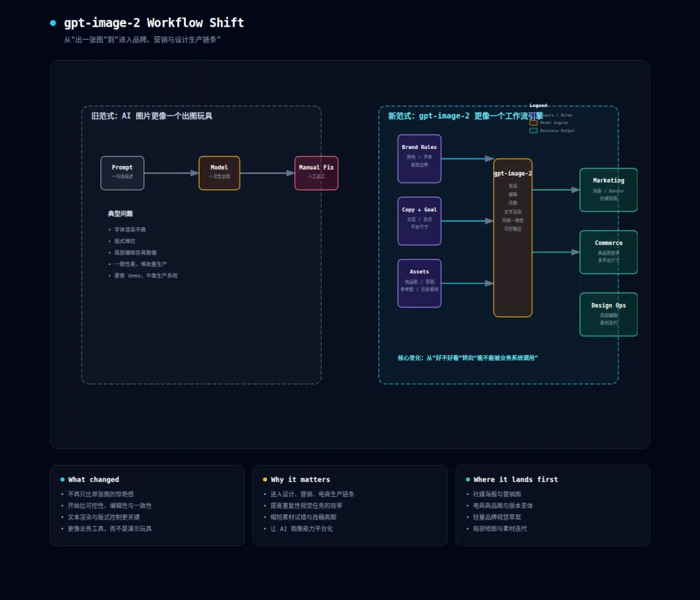Click the Model Engine legend swatch
Image resolution: width=700 pixels, height=600 pixels.
[x=533, y=122]
